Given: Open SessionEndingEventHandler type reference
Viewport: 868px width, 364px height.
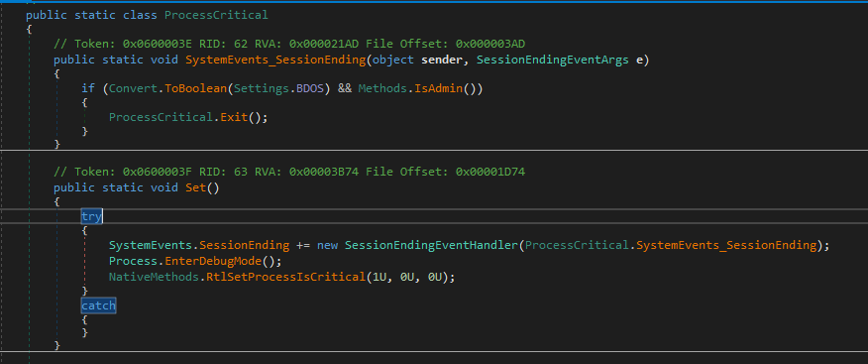Looking at the screenshot, I should tap(432, 245).
